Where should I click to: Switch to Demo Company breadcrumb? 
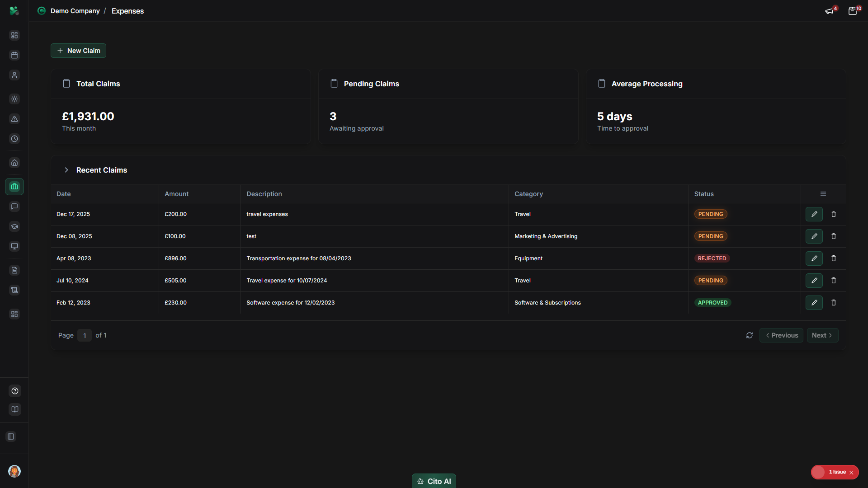click(x=75, y=11)
